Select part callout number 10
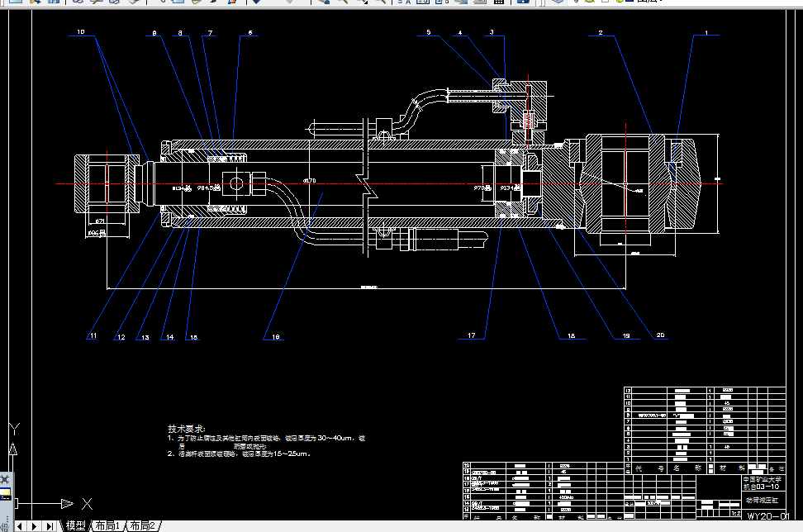 click(x=81, y=31)
